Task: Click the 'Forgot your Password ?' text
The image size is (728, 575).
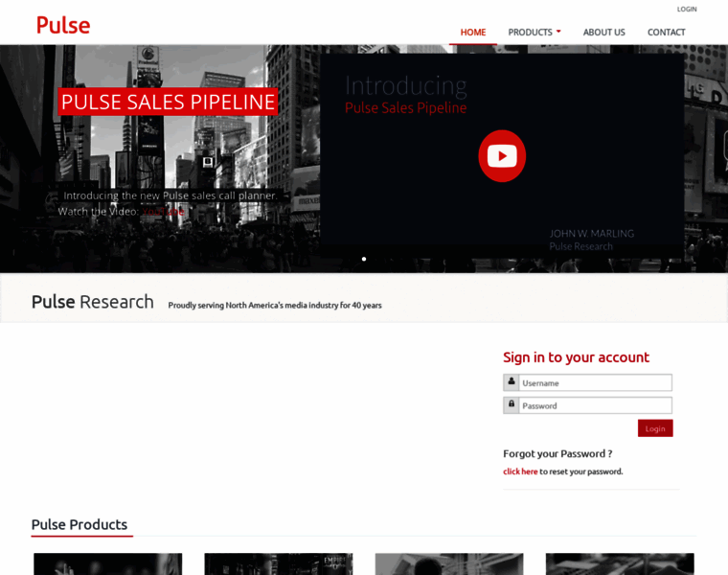Action: point(557,454)
